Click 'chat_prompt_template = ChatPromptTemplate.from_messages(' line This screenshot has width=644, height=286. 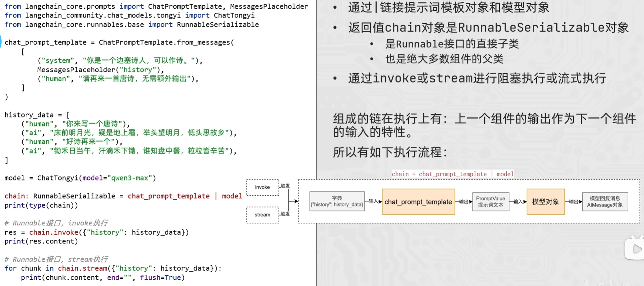[119, 42]
